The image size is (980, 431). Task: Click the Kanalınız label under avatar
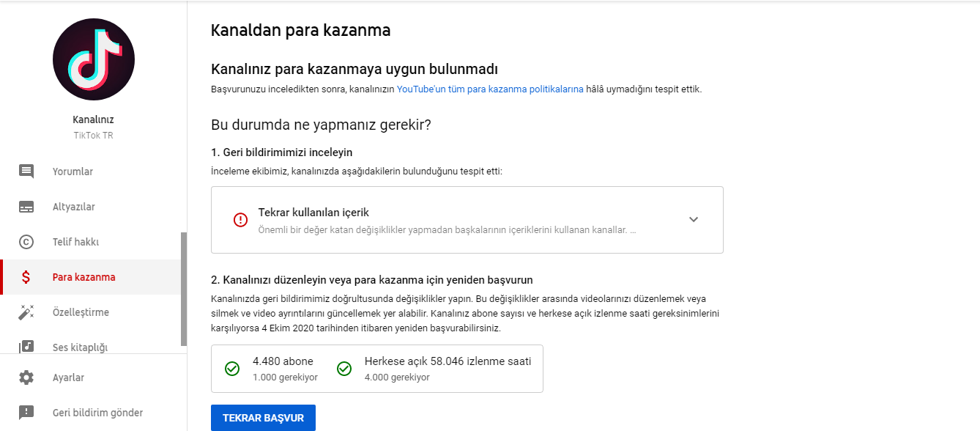94,119
